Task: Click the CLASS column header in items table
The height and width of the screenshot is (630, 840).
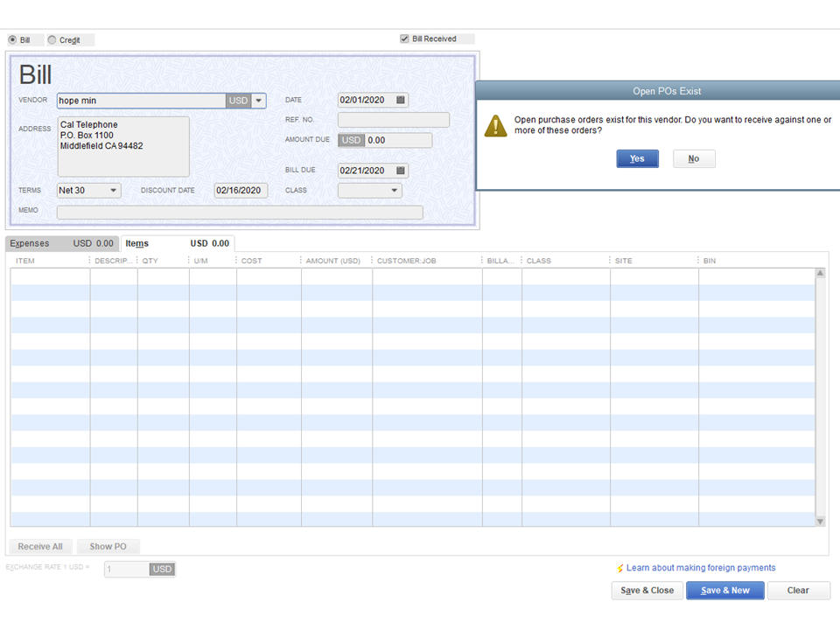Action: 538,261
